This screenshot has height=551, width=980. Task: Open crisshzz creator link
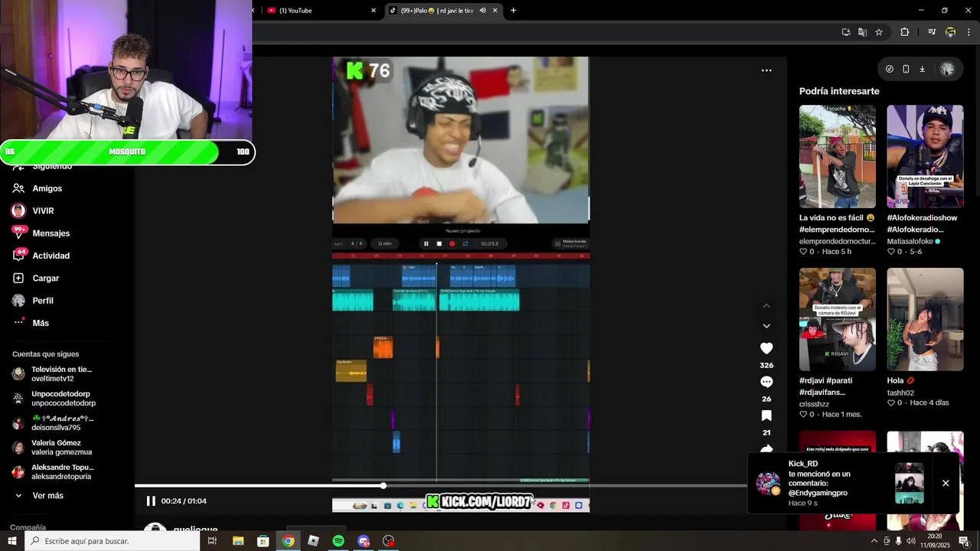[x=814, y=404]
